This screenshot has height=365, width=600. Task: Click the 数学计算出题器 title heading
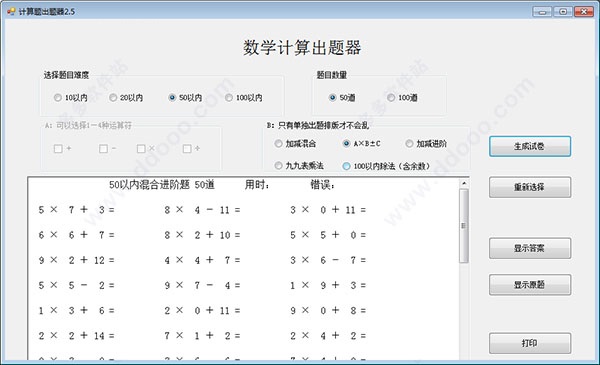click(302, 48)
